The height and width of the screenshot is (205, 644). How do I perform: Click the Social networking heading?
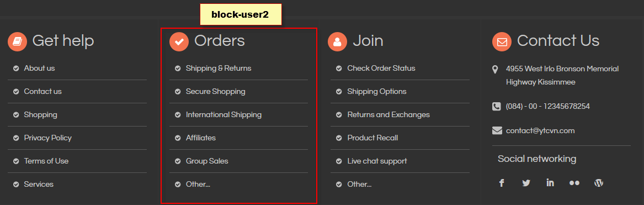537,159
